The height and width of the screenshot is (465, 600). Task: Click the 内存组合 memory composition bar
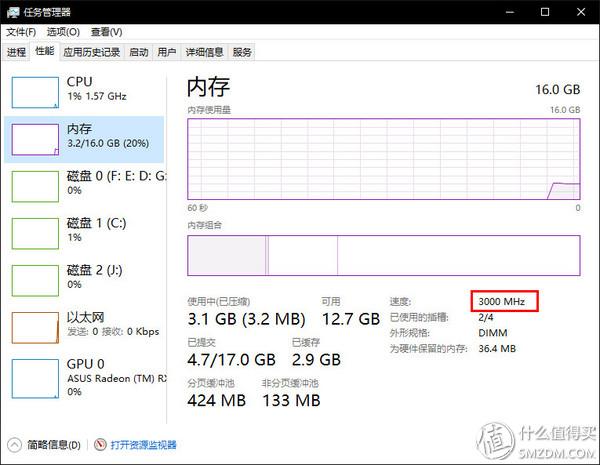(x=383, y=255)
